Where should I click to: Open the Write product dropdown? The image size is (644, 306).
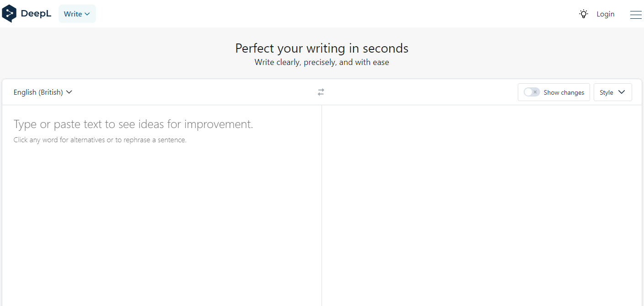[77, 14]
